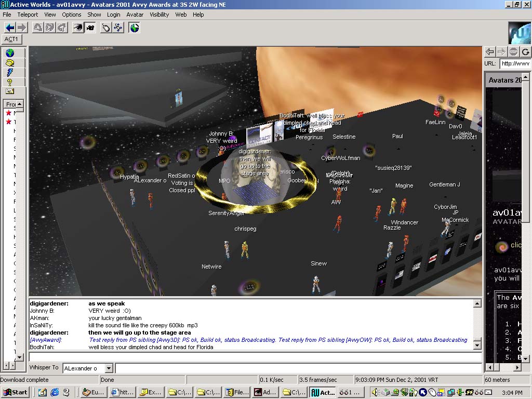This screenshot has height=399, width=532.
Task: Switch to first-person view with the eye icon
Action: [78, 28]
